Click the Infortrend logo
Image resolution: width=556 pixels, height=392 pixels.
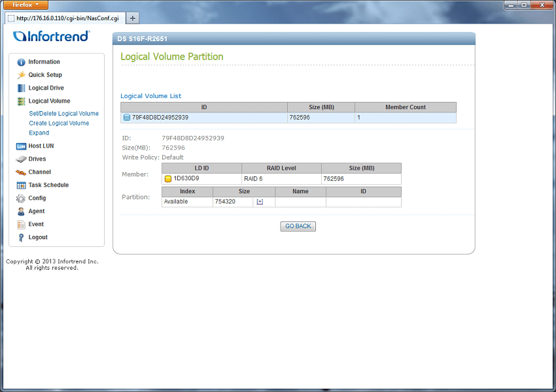52,36
